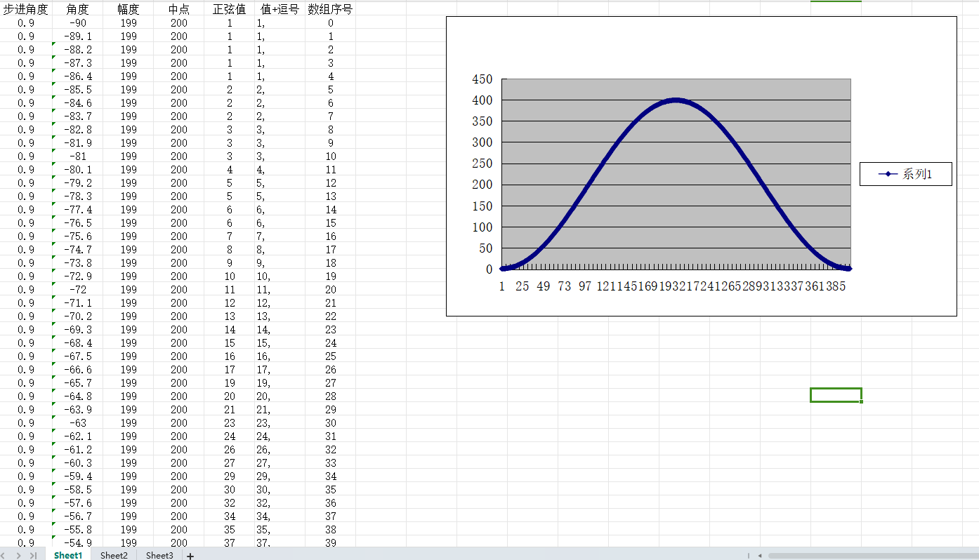Click the series marker icon in chart legend
Image resolution: width=979 pixels, height=560 pixels.
tap(888, 174)
